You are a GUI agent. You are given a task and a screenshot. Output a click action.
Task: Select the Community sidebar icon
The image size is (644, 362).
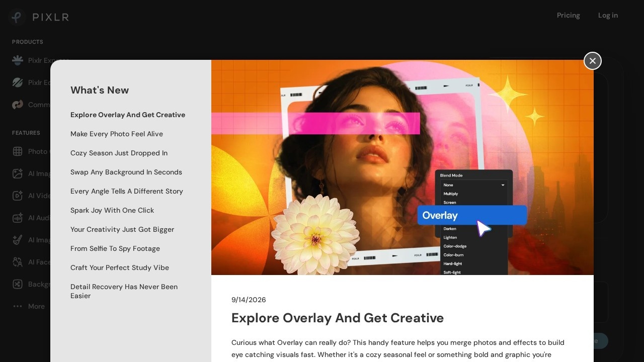point(18,105)
